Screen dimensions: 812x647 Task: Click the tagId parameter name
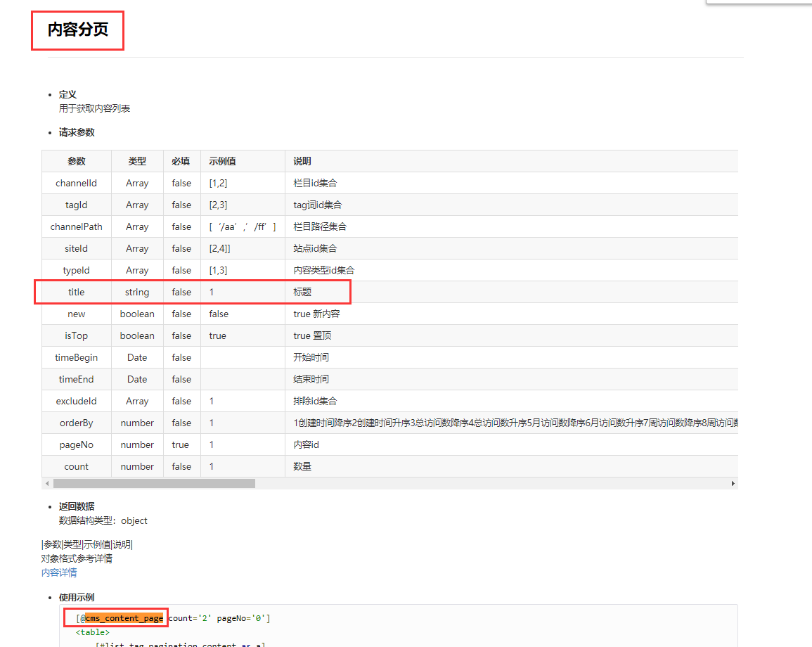76,205
